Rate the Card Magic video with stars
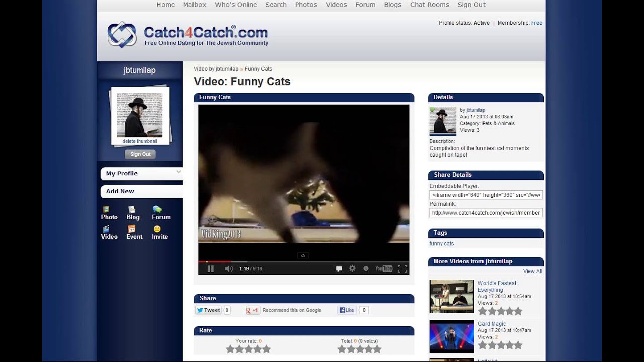 pyautogui.click(x=500, y=345)
